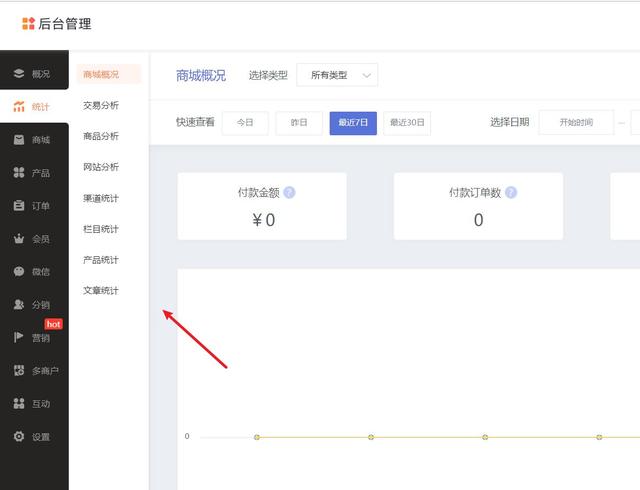Image resolution: width=640 pixels, height=490 pixels.
Task: Go to 渠道统计 submenu item
Action: pyautogui.click(x=101, y=198)
